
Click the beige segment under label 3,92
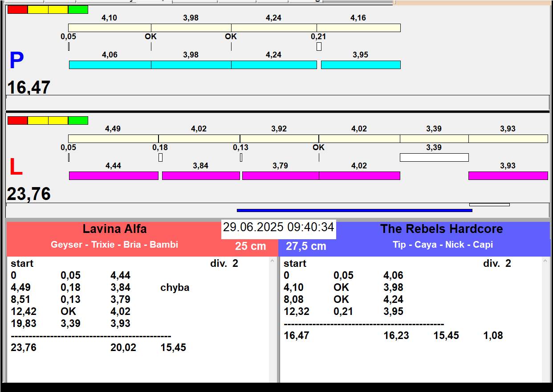[279, 139]
